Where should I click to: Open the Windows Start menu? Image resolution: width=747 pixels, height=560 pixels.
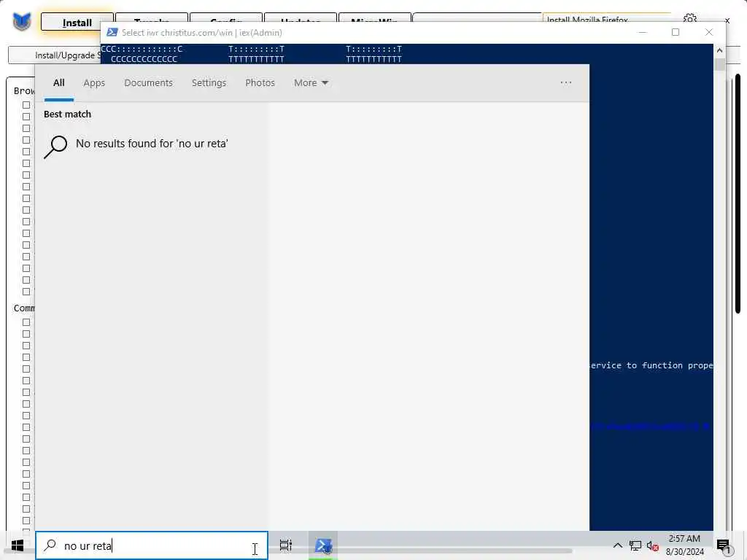coord(18,545)
